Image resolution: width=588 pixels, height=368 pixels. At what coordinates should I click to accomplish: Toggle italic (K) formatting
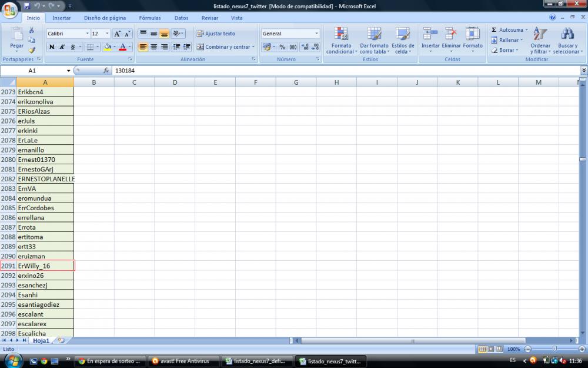62,47
